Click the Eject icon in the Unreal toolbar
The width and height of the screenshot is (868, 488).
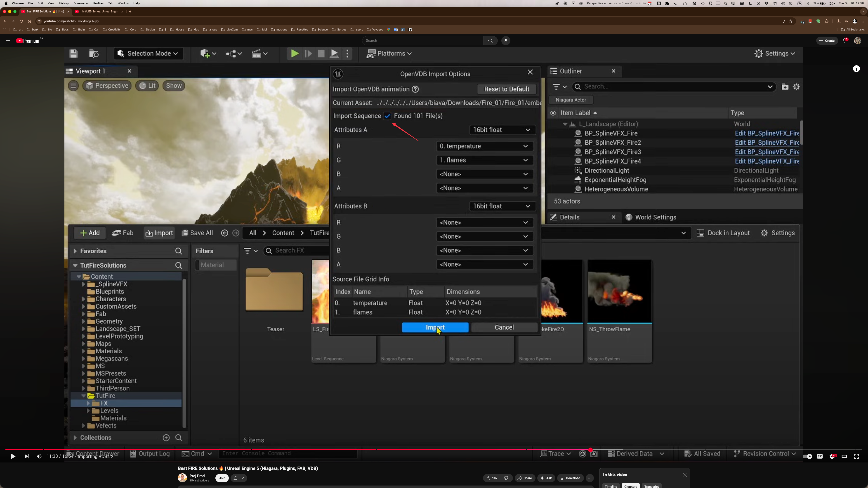pos(334,54)
